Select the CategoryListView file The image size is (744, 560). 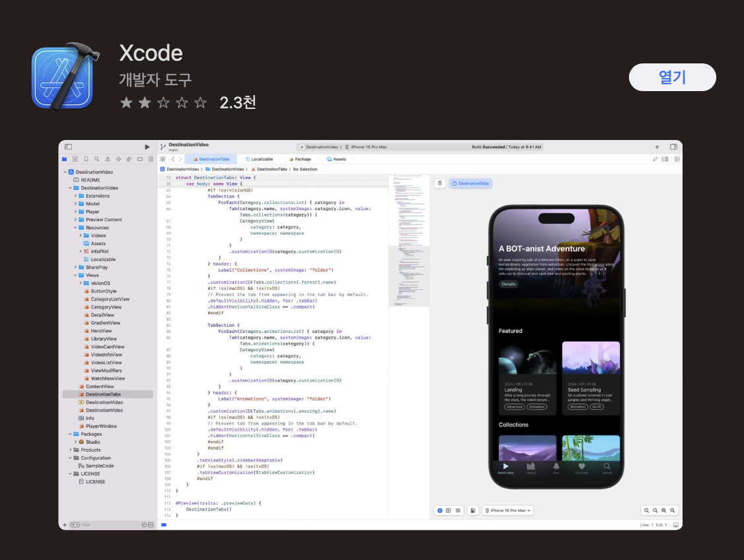(x=106, y=299)
